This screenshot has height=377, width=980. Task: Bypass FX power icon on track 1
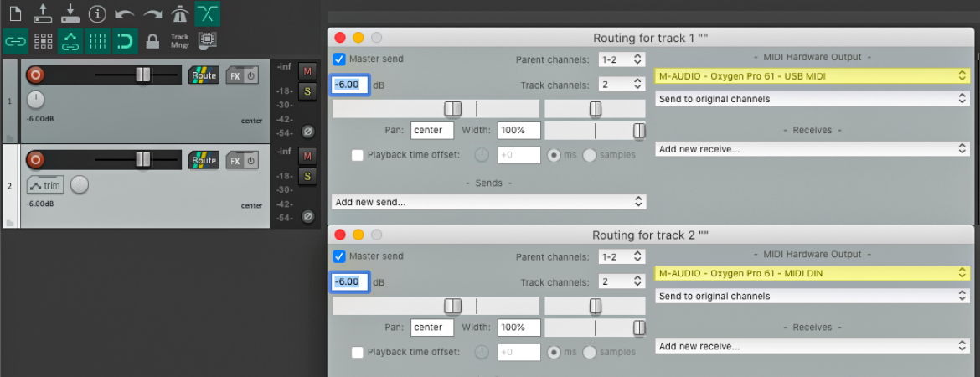pos(250,75)
